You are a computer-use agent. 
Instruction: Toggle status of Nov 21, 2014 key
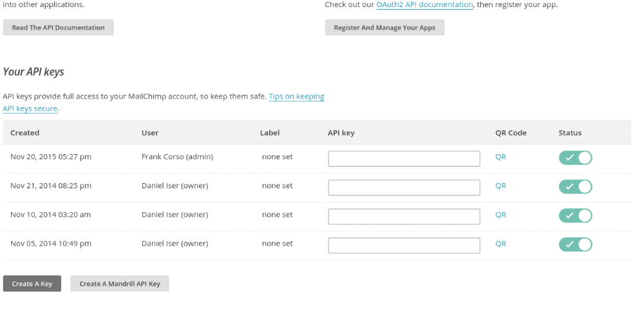pyautogui.click(x=575, y=186)
